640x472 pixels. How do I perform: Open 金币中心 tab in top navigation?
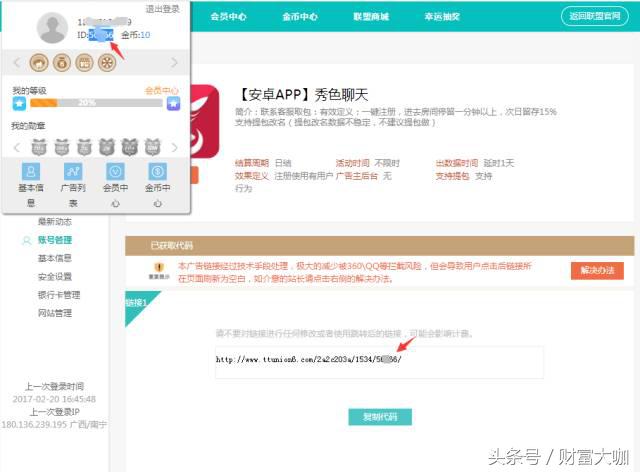tap(300, 17)
